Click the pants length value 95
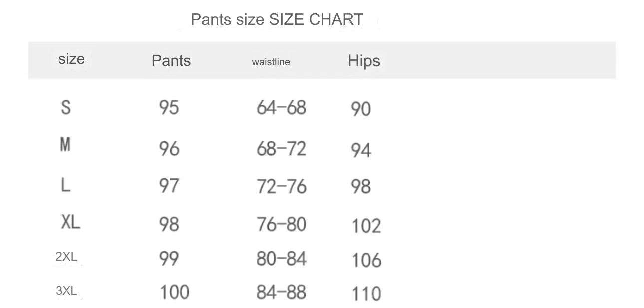 [x=169, y=107]
